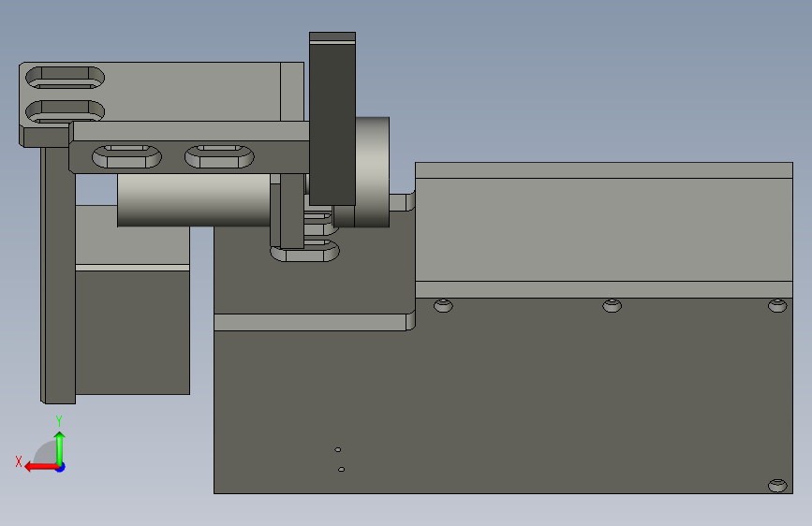Select the tall dark vertical plate above the motor
Viewport: 812px width, 526px height.
point(332,124)
